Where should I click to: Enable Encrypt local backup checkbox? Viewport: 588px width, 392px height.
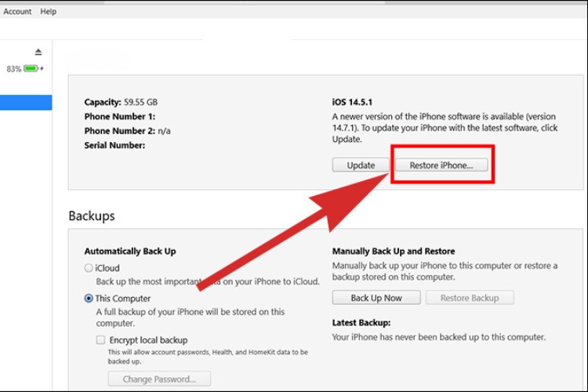pos(100,340)
